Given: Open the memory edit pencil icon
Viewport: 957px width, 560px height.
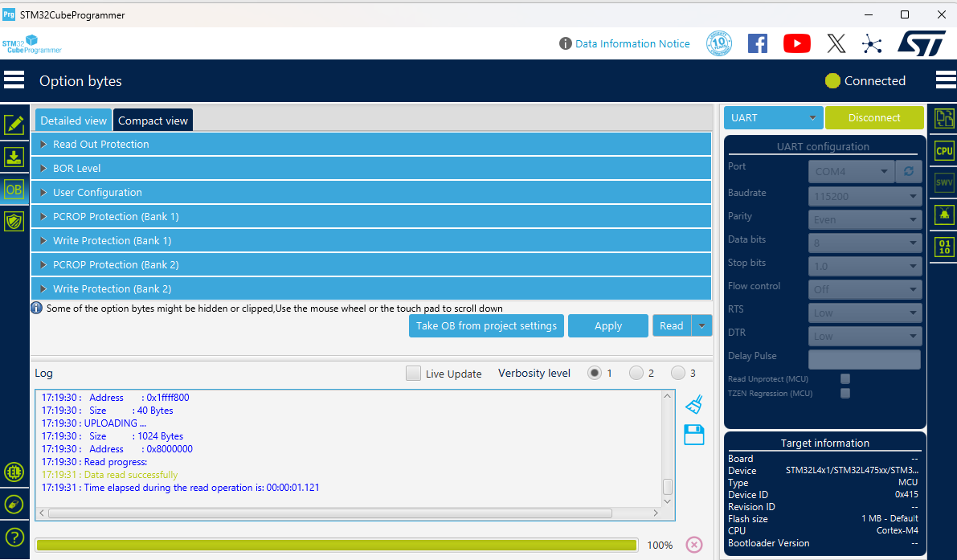Looking at the screenshot, I should coord(14,125).
